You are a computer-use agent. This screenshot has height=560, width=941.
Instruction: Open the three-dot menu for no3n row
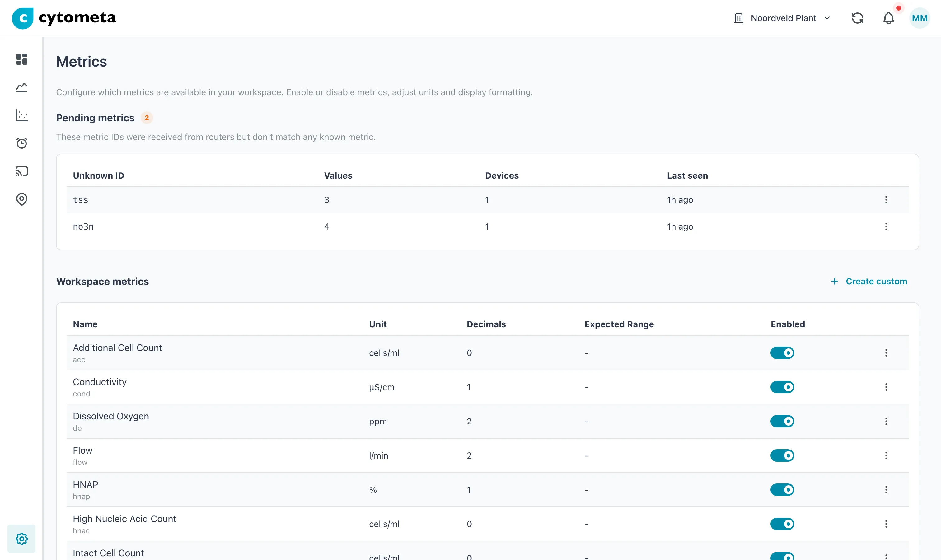(x=886, y=226)
